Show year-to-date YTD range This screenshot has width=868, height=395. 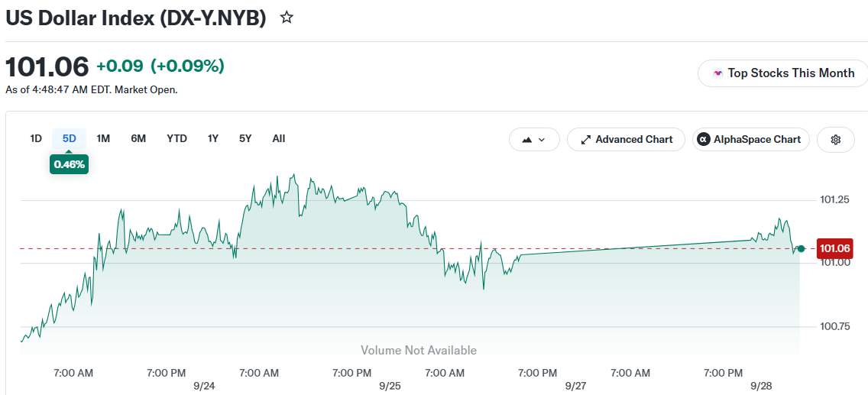tap(177, 139)
